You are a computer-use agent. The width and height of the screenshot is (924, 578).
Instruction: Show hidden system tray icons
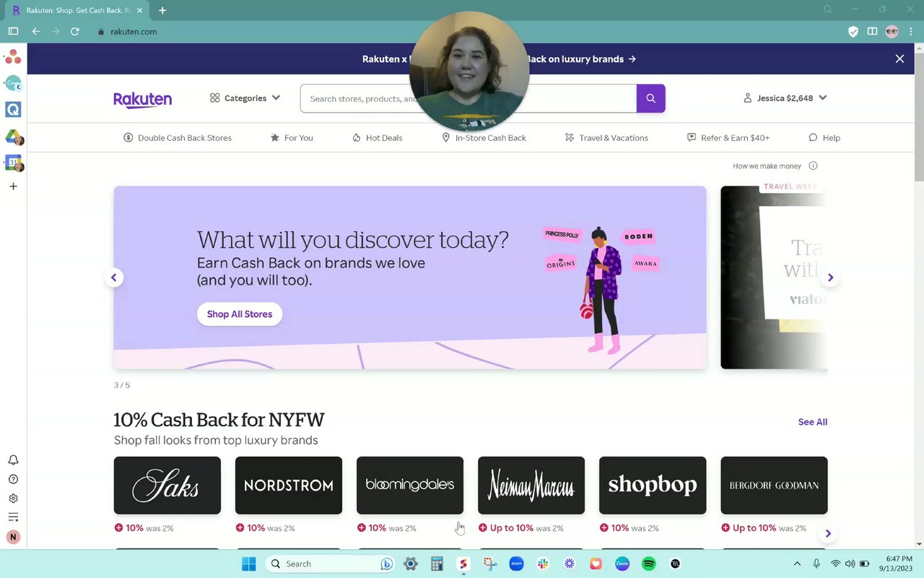click(797, 564)
